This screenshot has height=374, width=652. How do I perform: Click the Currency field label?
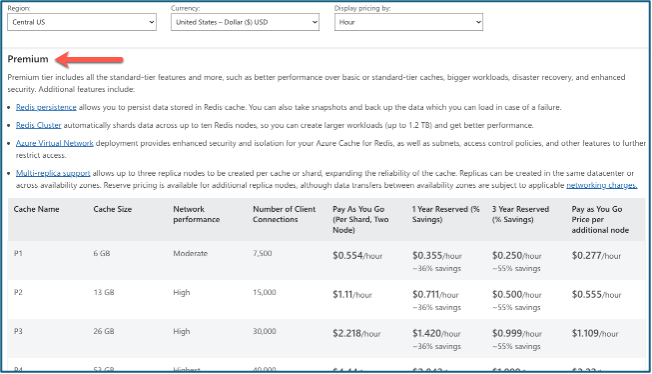185,8
